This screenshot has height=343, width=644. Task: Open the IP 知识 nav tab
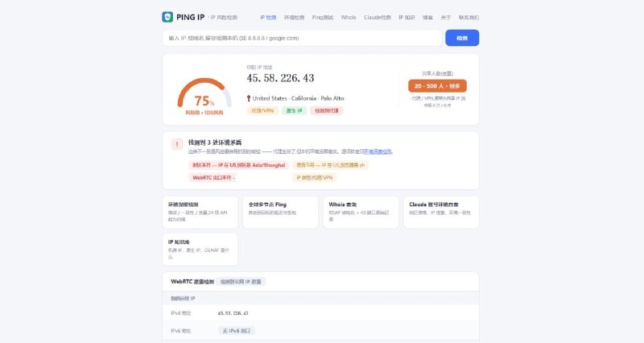coord(407,17)
